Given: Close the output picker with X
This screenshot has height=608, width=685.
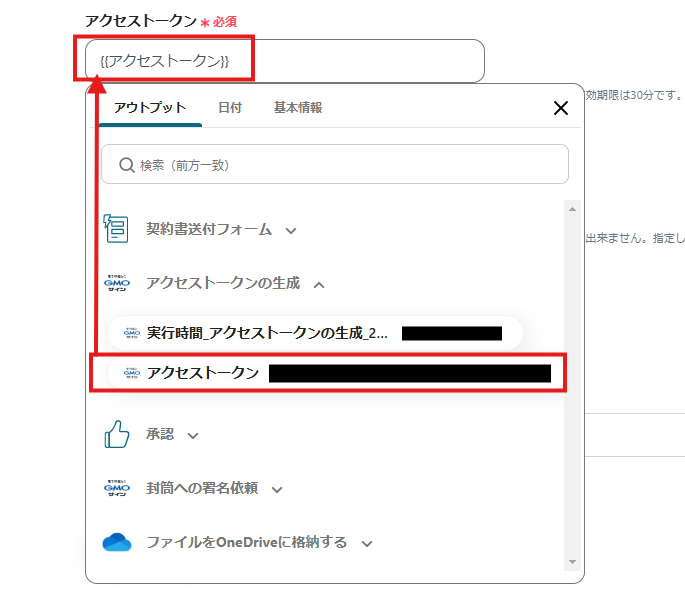Looking at the screenshot, I should coord(560,108).
